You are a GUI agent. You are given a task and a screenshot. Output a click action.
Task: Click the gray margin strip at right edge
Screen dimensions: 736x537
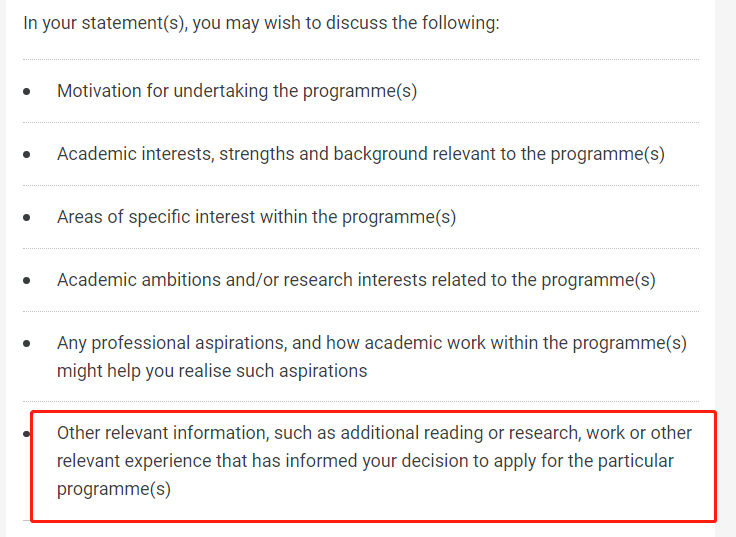[726, 268]
